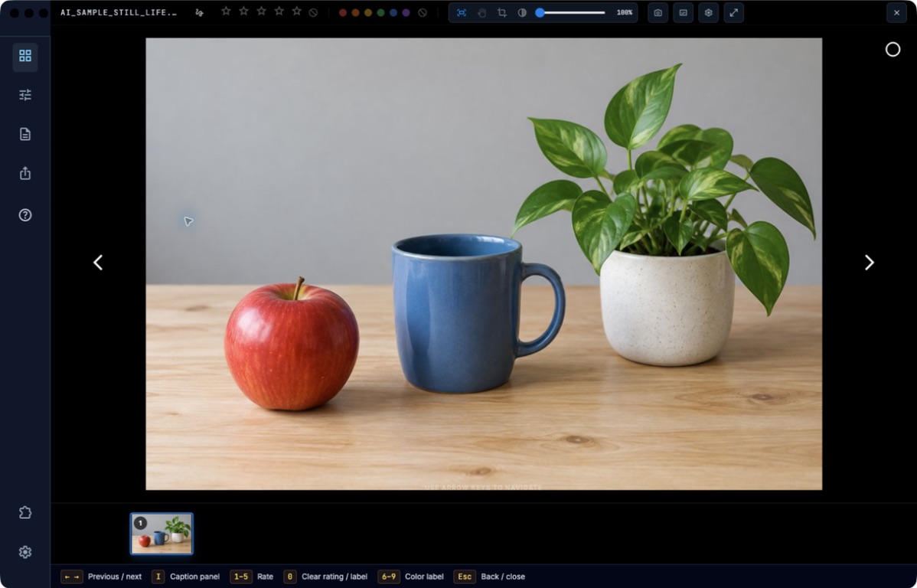
Task: Open settings gear in sidebar
Action: [25, 552]
